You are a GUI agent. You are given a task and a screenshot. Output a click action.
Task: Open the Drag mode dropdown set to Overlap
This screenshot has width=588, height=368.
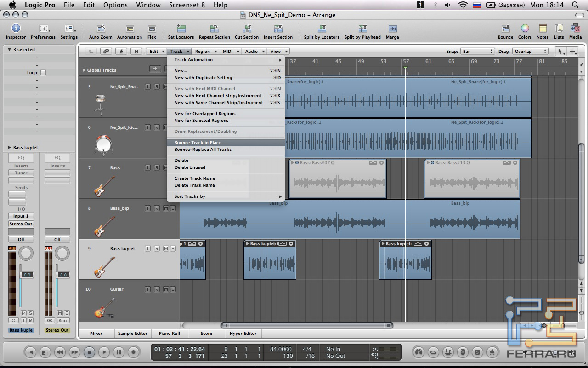tap(530, 52)
